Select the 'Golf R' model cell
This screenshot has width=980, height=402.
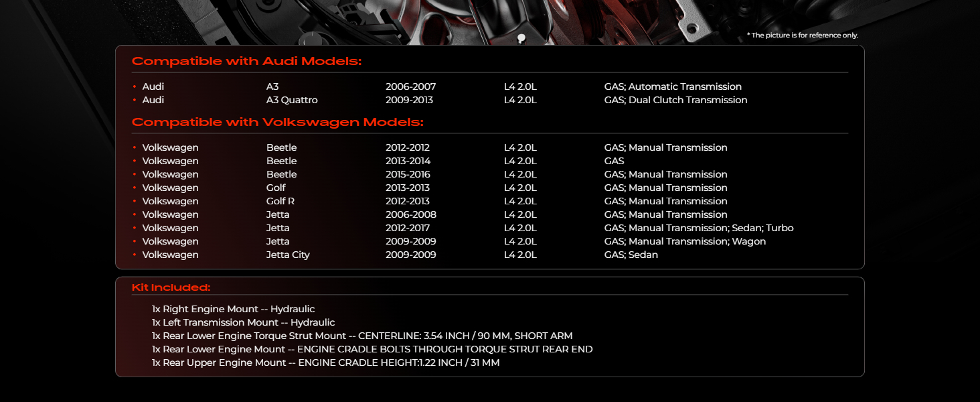[x=280, y=202]
